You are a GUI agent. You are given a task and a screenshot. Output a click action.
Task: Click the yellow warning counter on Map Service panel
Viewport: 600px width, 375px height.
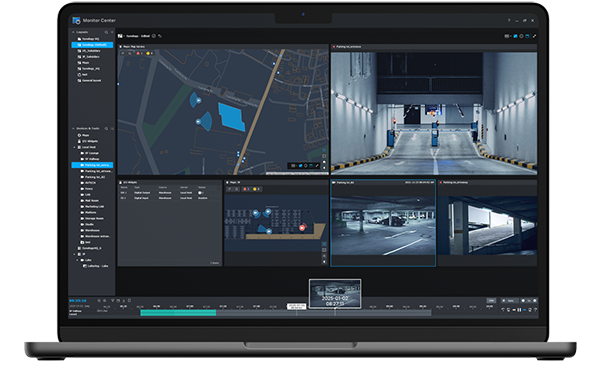[x=149, y=53]
